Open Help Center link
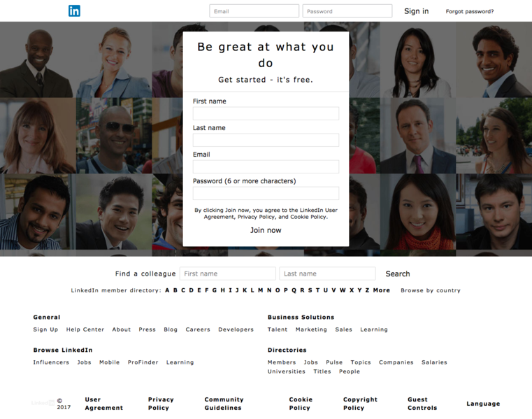 point(85,329)
